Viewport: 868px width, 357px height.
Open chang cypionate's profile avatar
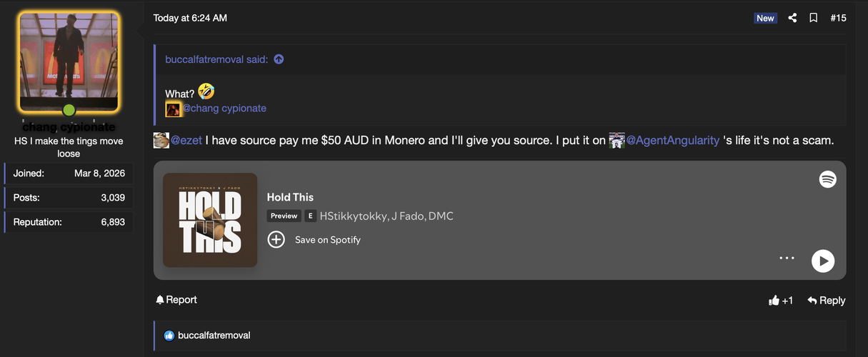click(69, 62)
